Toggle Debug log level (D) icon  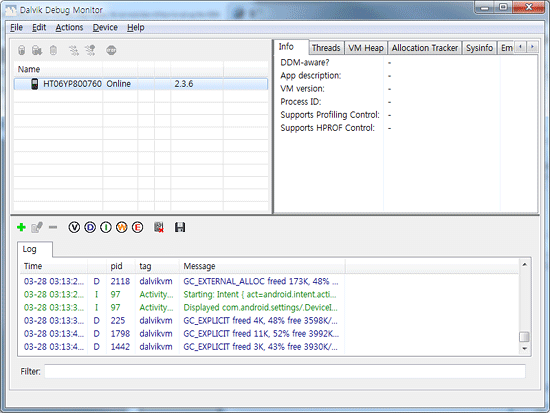click(x=90, y=227)
